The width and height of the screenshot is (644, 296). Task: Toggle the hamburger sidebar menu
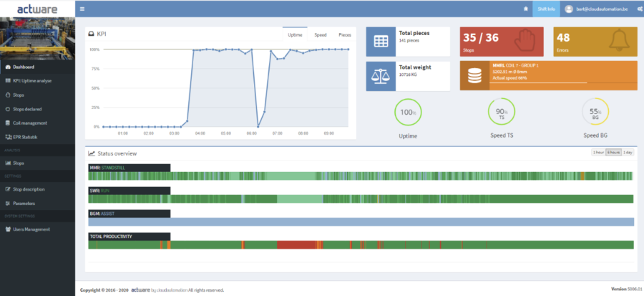[x=82, y=9]
